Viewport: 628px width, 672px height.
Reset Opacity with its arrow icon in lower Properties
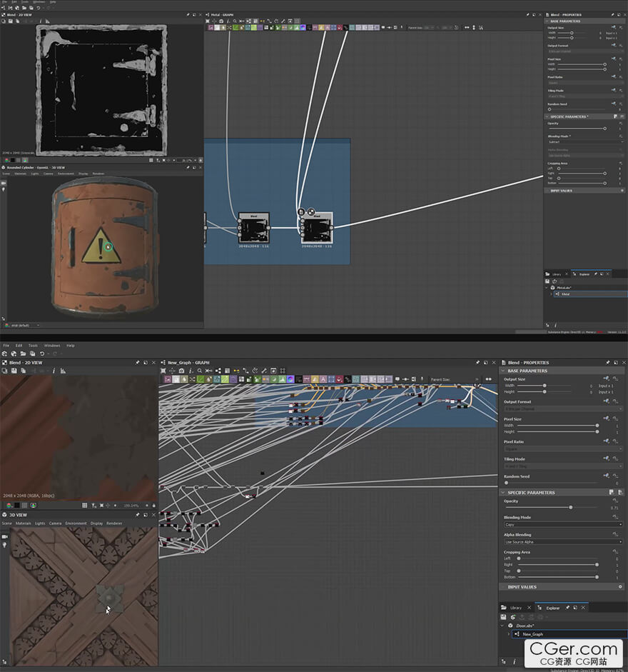click(x=615, y=501)
